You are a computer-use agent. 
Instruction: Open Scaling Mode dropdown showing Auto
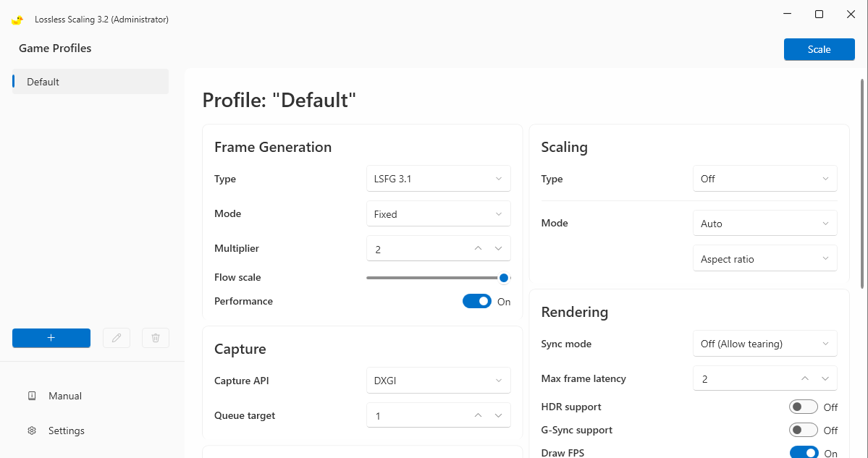click(x=765, y=224)
